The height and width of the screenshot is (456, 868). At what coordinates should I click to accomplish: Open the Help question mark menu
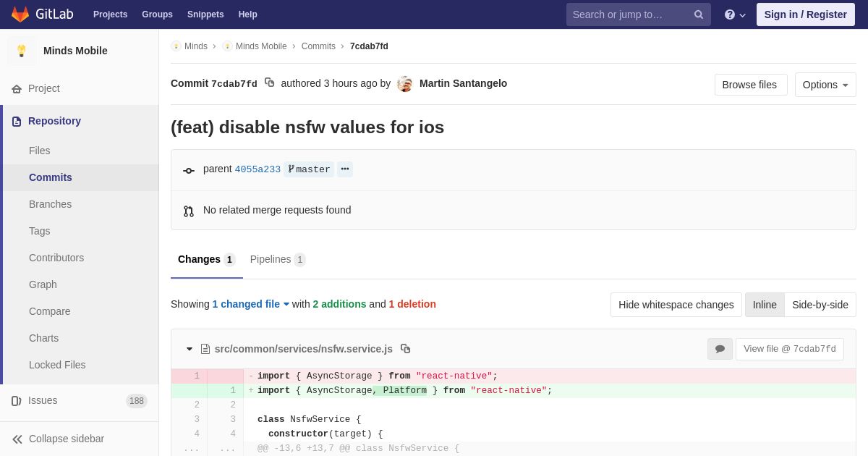pos(734,14)
